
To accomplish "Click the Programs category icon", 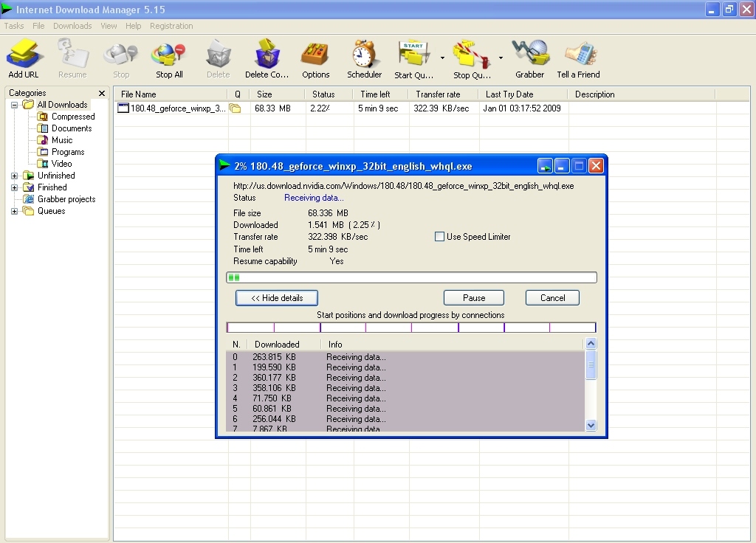I will pos(43,152).
